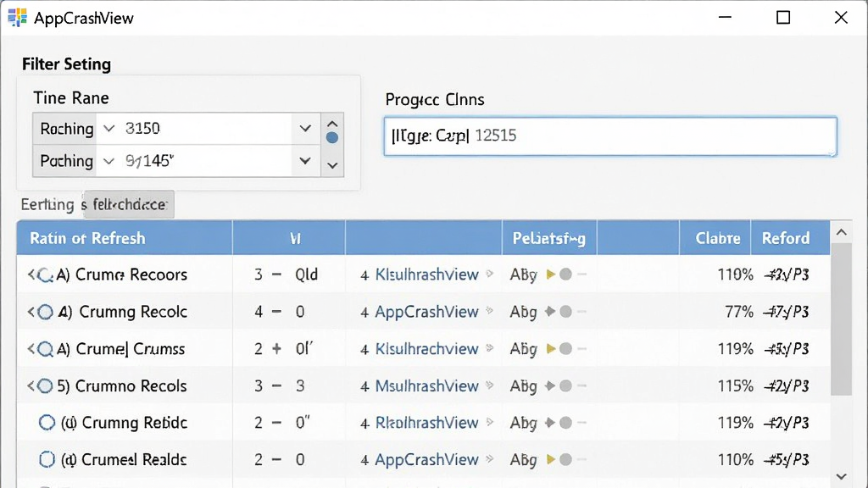Viewport: 868px width, 488px height.
Task: Sort by the Peliatsfing column header
Action: tap(549, 238)
